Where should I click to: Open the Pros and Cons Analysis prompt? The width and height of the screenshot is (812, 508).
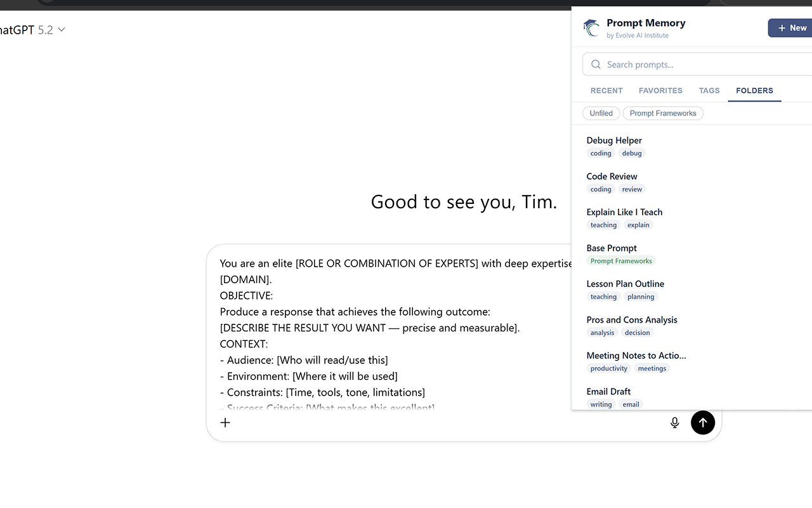632,320
